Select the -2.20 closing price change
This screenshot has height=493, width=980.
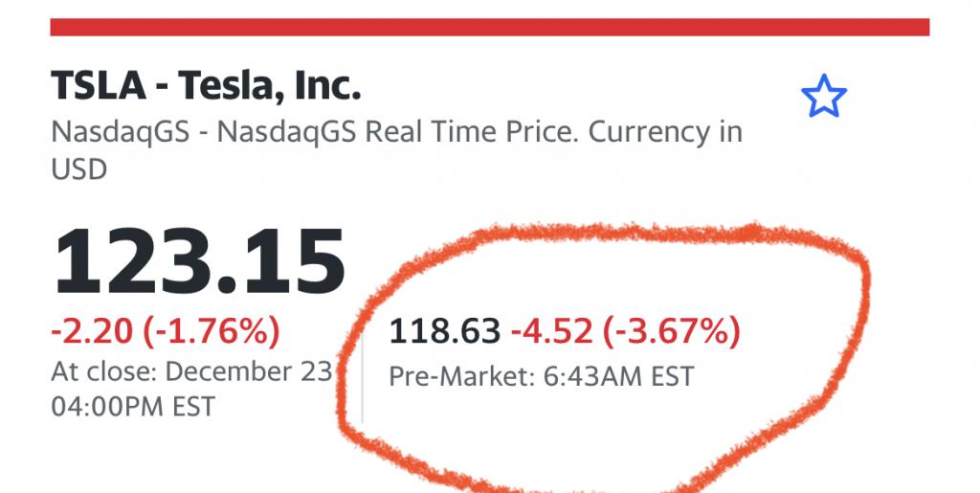point(92,331)
